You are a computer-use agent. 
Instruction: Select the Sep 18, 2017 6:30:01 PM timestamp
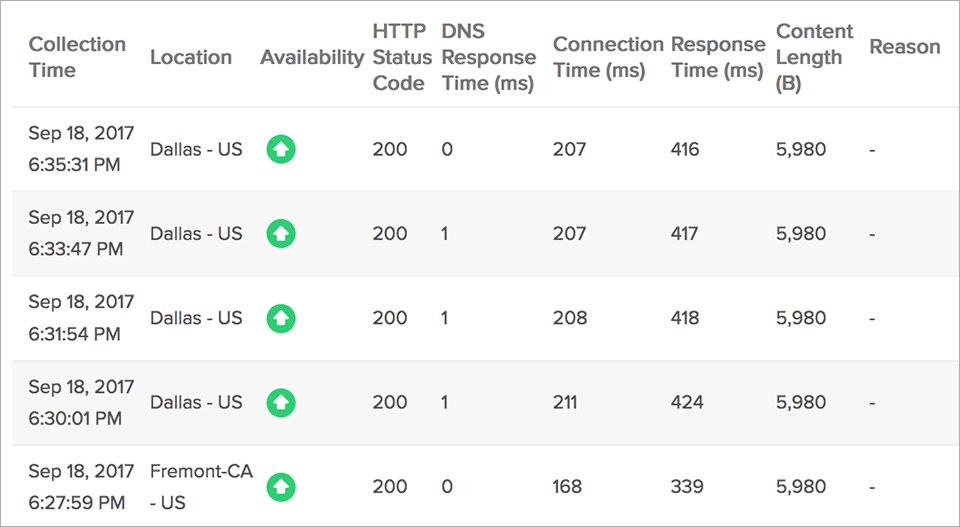coord(81,402)
